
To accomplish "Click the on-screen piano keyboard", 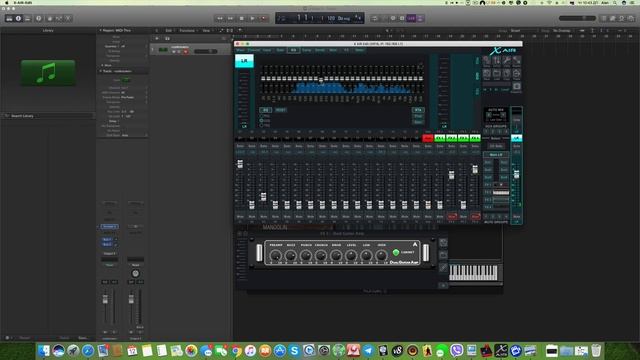I will 473,273.
